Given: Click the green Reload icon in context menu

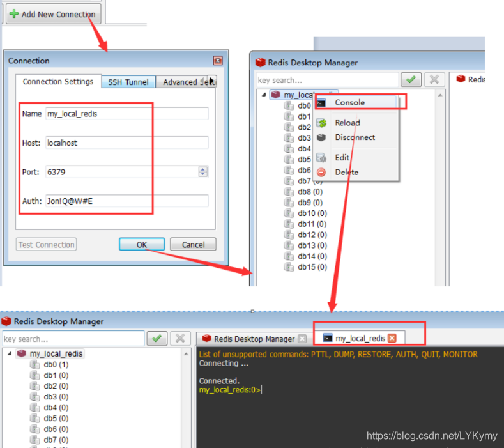Looking at the screenshot, I should 321,123.
